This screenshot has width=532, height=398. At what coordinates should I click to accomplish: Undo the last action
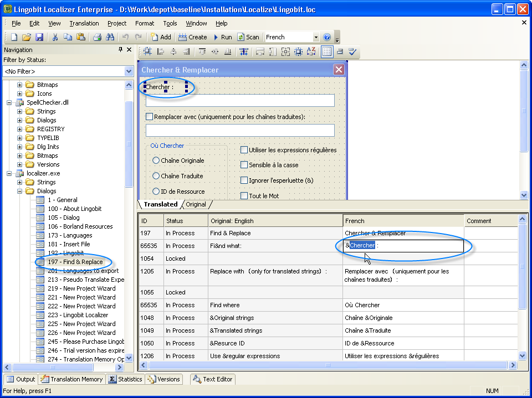pos(126,37)
